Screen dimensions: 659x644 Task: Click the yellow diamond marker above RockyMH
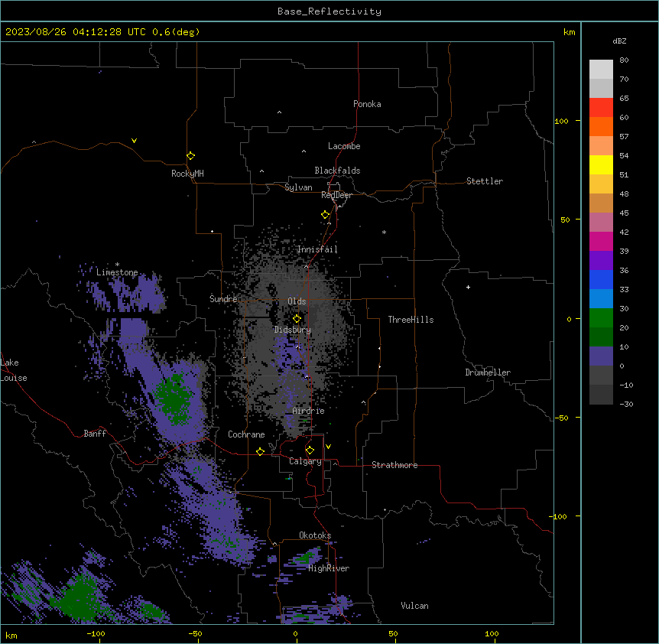point(190,156)
